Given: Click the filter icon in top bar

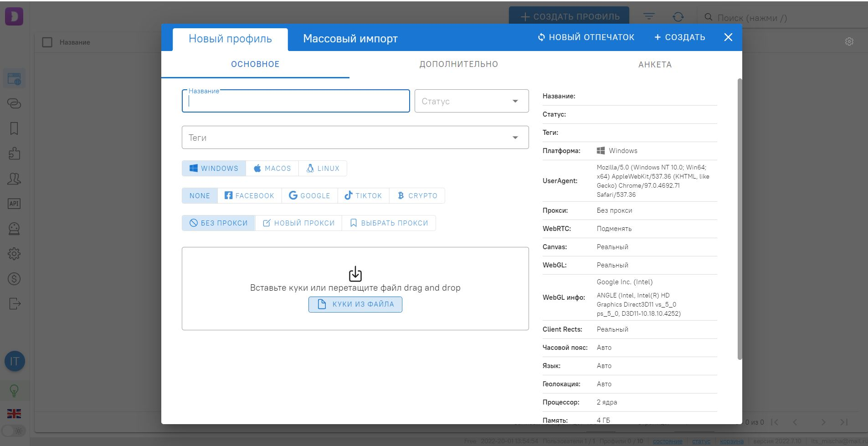Looking at the screenshot, I should [x=649, y=16].
